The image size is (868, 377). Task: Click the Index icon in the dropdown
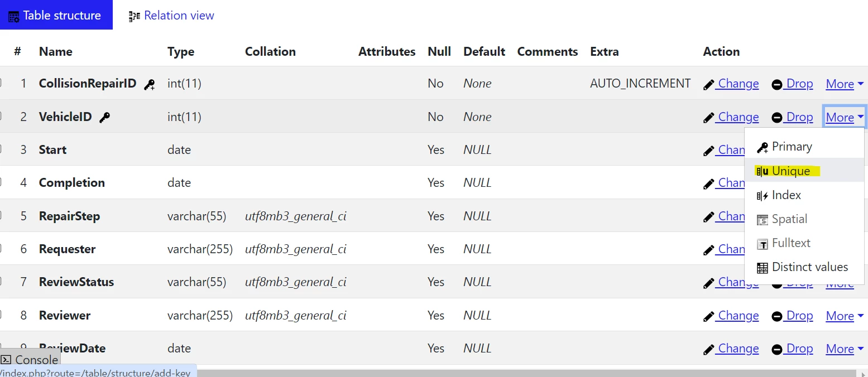[x=763, y=196]
